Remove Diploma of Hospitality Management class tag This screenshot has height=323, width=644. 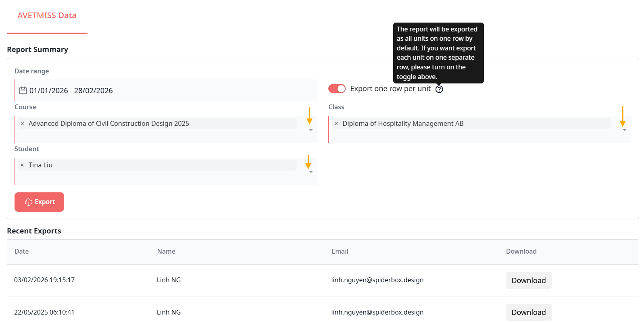[336, 124]
